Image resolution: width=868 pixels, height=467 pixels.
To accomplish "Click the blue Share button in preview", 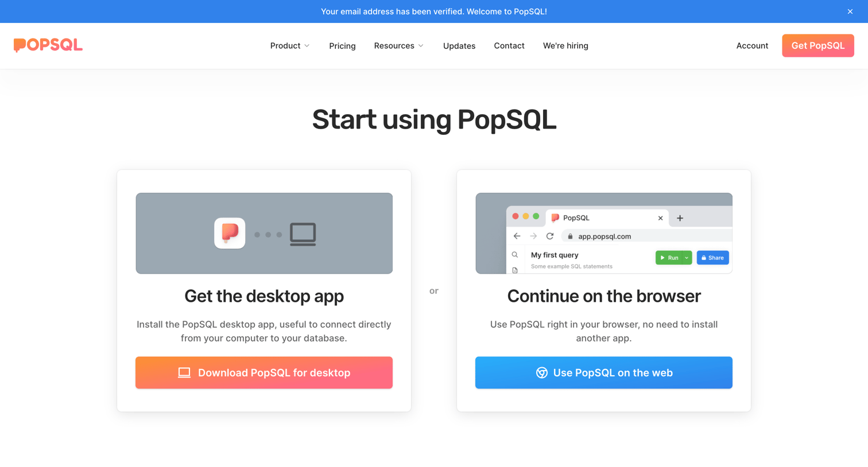I will pos(712,258).
